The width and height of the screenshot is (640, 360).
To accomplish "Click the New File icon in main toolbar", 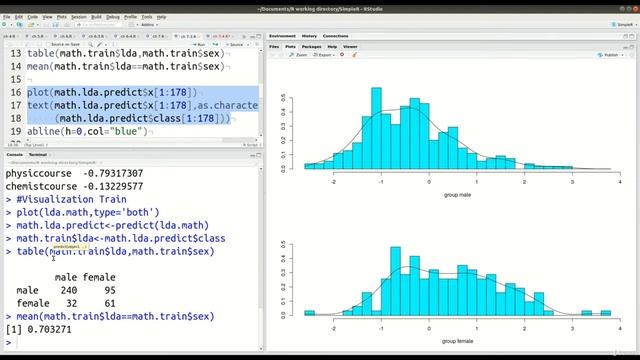I will pyautogui.click(x=4, y=25).
